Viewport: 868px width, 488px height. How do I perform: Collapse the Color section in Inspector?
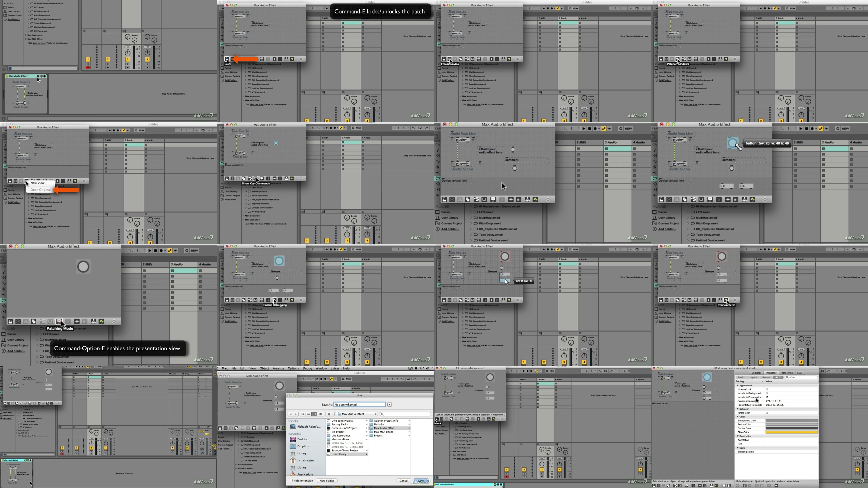click(738, 417)
